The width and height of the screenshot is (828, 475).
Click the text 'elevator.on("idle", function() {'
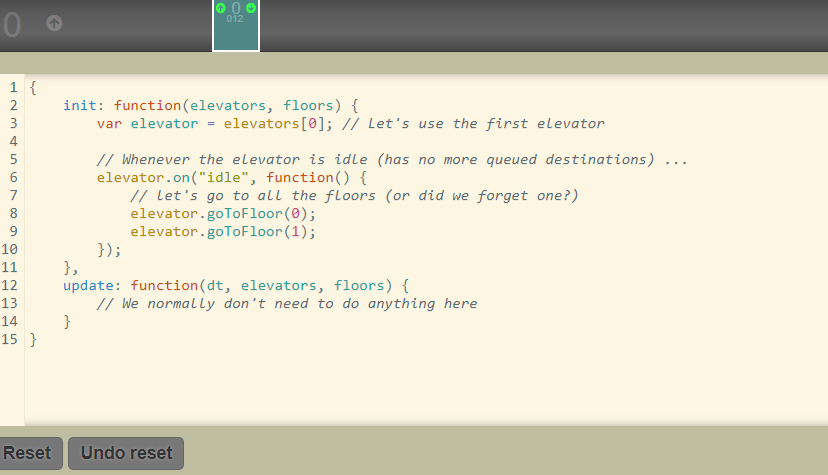(232, 177)
